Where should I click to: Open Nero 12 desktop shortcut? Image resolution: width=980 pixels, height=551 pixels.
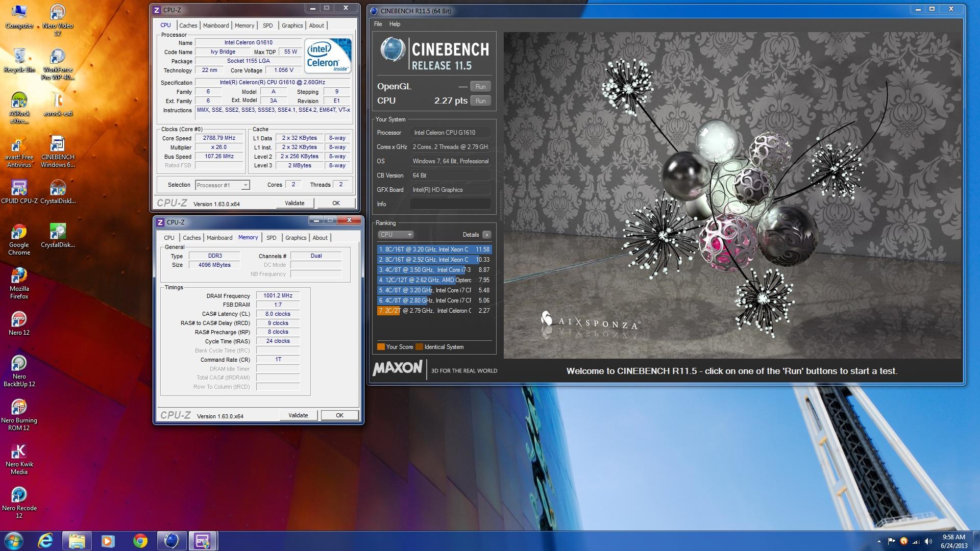click(19, 323)
